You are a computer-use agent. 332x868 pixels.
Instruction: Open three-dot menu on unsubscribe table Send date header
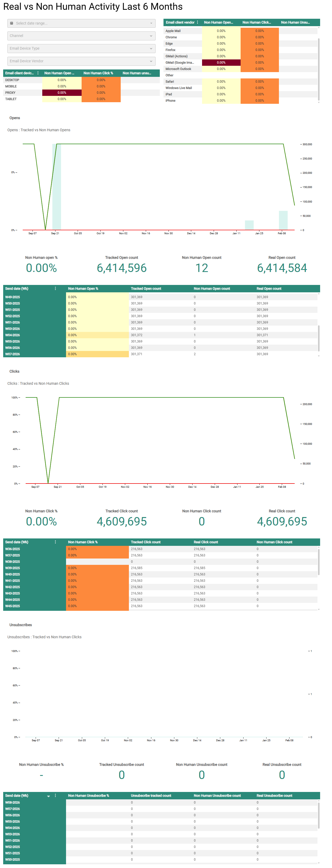[x=55, y=795]
